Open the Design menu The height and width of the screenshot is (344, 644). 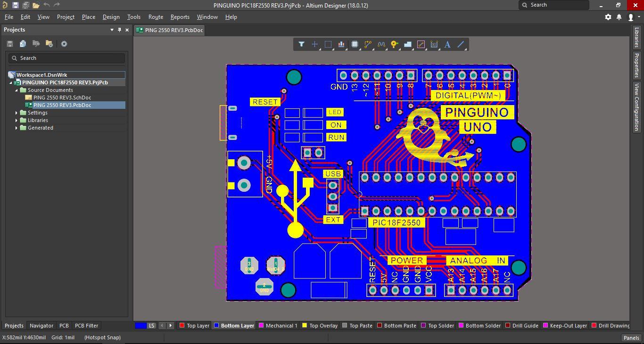coord(111,17)
